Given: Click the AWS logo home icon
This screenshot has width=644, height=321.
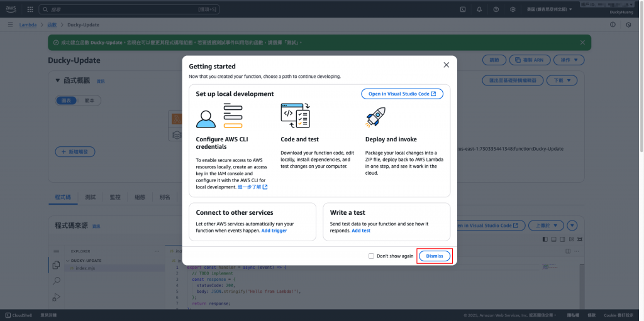Looking at the screenshot, I should [11, 9].
